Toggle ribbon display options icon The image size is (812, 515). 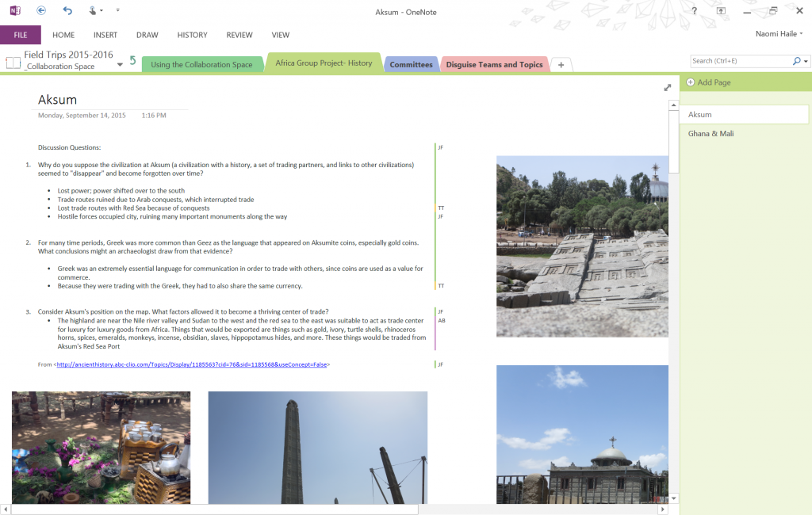[721, 11]
